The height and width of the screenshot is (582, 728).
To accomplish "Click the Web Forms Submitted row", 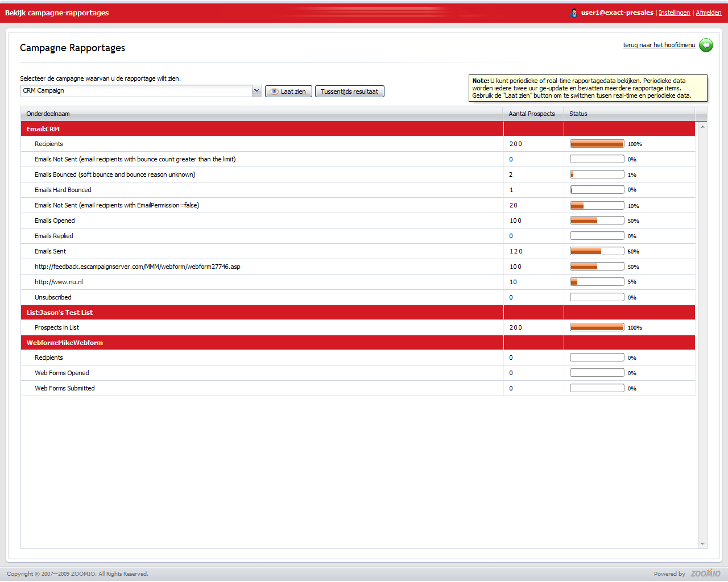I will tap(358, 388).
